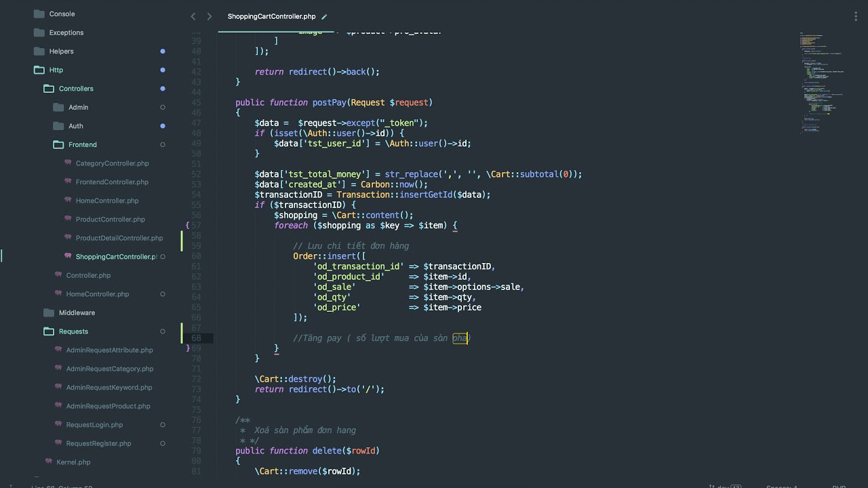This screenshot has height=488, width=868.
Task: Click the '//Tăng pay' comment line
Action: click(x=381, y=338)
